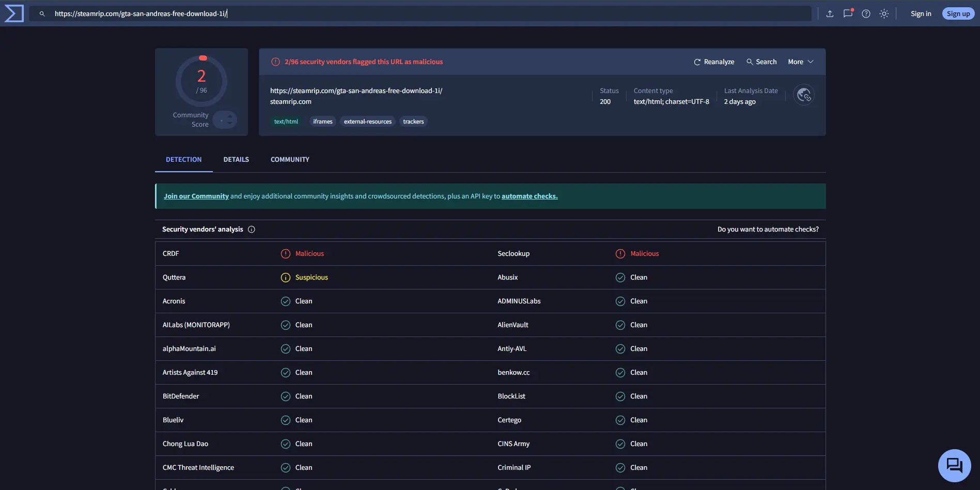
Task: Vote on community score toggle
Action: pyautogui.click(x=225, y=120)
